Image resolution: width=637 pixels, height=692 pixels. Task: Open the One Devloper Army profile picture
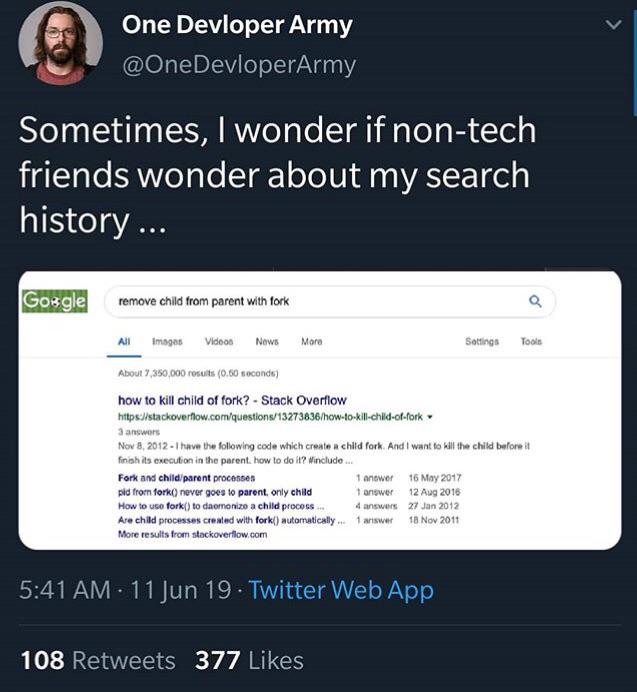pos(60,44)
